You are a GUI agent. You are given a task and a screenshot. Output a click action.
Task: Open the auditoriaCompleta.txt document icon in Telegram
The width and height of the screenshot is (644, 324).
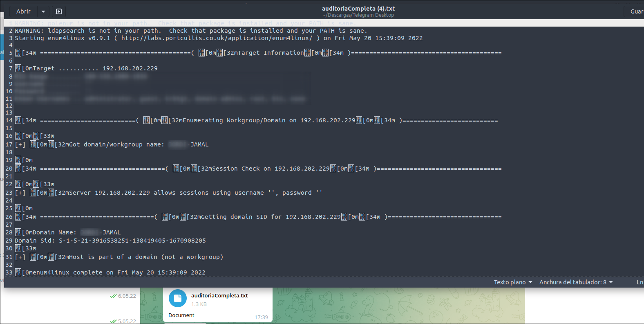(x=178, y=299)
